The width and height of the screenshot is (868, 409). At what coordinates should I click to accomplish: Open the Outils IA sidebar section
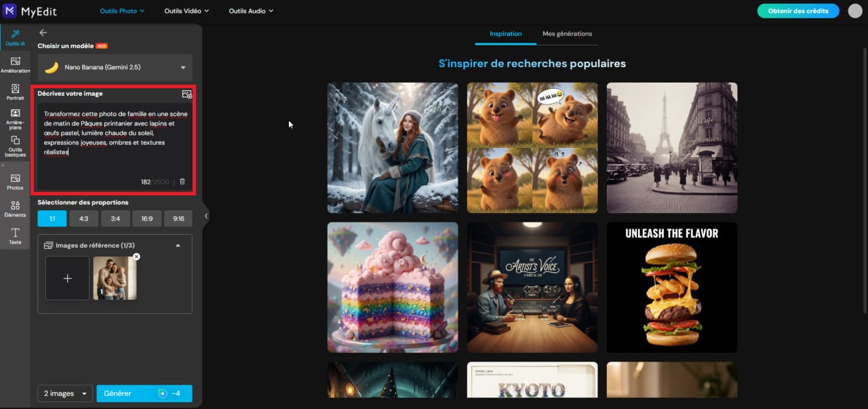coord(15,37)
